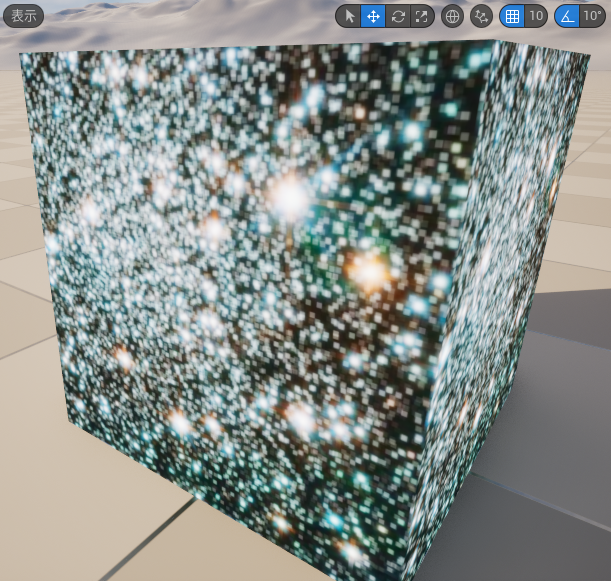The image size is (611, 581).
Task: Toggle surface snapping icon
Action: coord(482,16)
